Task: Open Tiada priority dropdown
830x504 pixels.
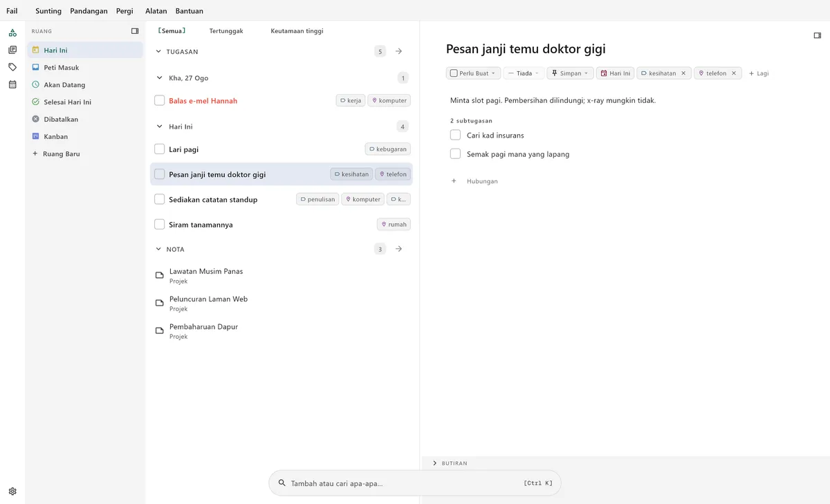Action: pos(524,73)
